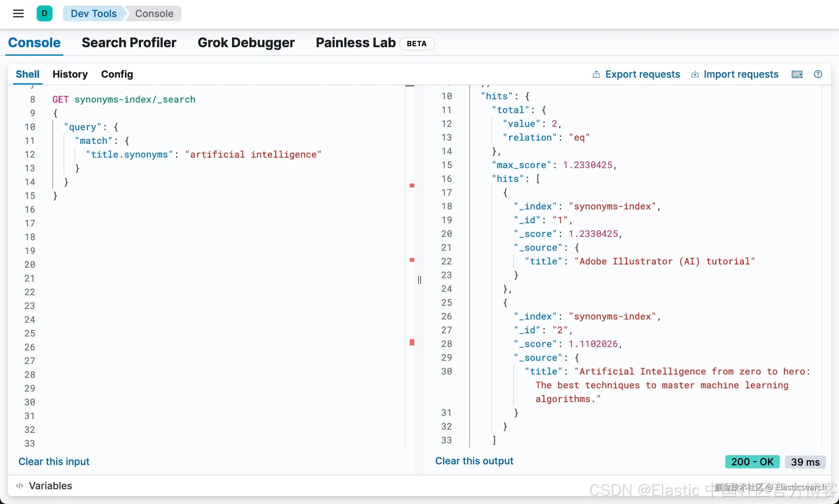Screen dimensions: 839x504
Task: Grab the editor panel resize handle
Action: coord(419,280)
